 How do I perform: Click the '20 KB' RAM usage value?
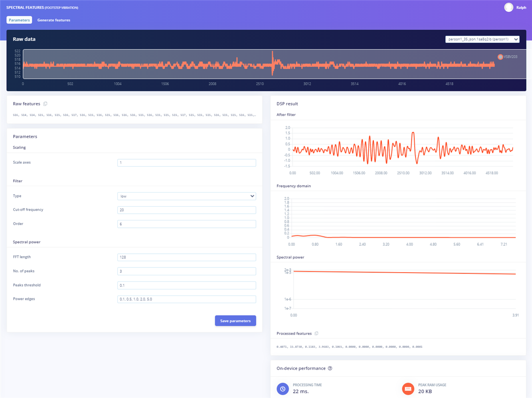click(425, 391)
